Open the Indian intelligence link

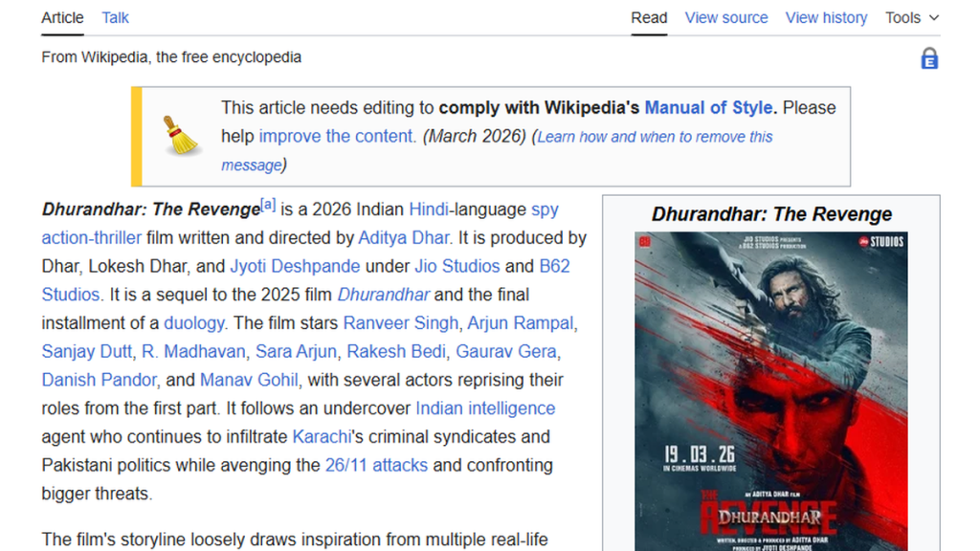click(x=483, y=408)
